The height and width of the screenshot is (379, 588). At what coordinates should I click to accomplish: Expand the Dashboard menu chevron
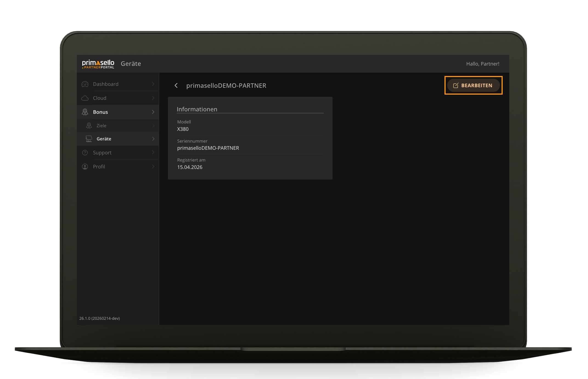tap(153, 84)
